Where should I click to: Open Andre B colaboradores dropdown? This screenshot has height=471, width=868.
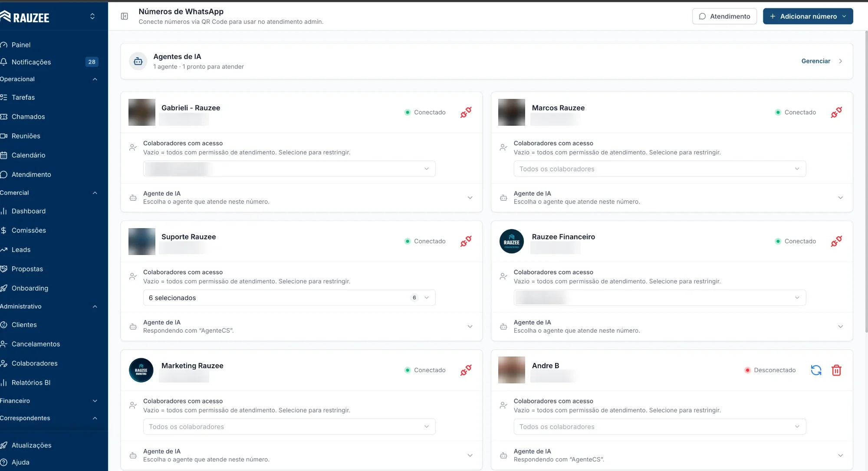click(660, 427)
